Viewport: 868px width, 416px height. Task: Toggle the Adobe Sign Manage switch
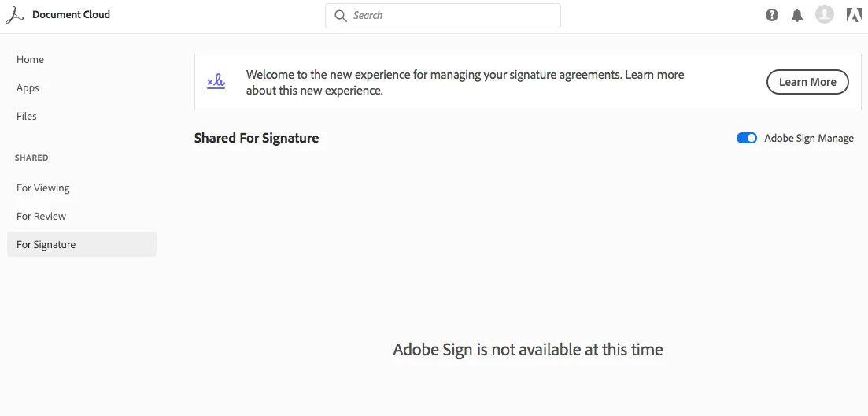747,138
